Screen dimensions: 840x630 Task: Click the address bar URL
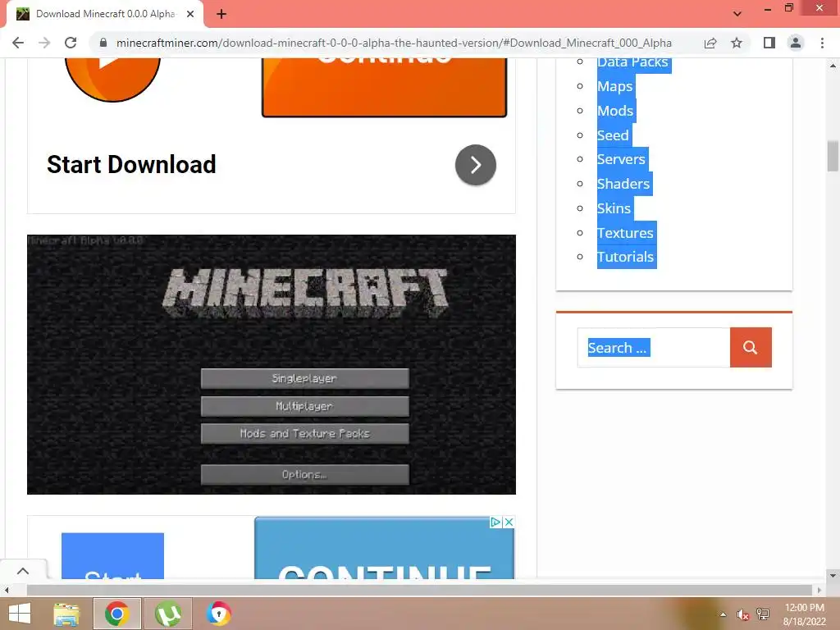(394, 43)
